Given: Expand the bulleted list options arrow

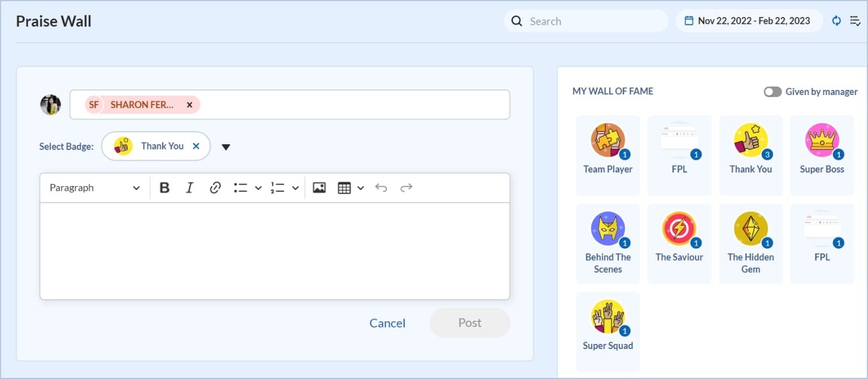Looking at the screenshot, I should point(258,188).
